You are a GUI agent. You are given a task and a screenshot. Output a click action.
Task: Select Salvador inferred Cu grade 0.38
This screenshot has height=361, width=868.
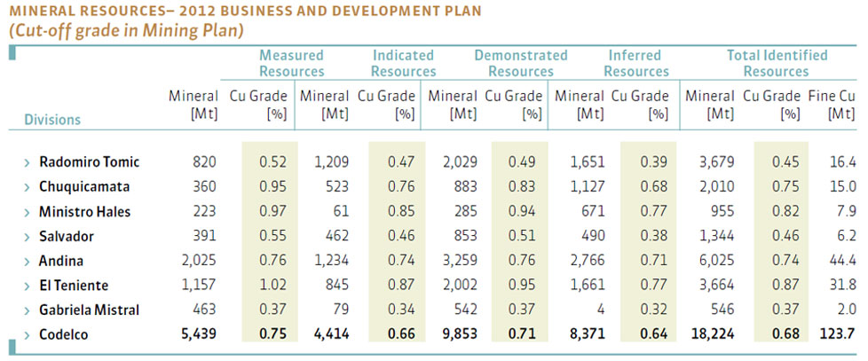[654, 236]
